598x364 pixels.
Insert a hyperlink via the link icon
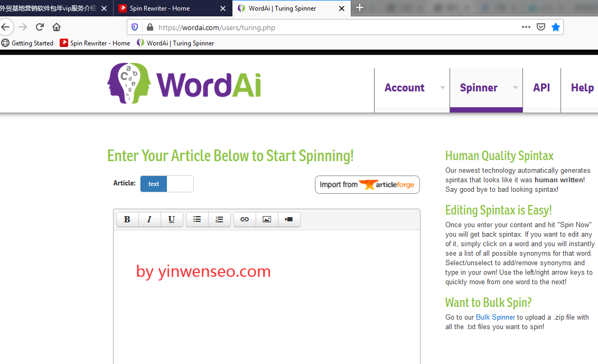(x=245, y=219)
